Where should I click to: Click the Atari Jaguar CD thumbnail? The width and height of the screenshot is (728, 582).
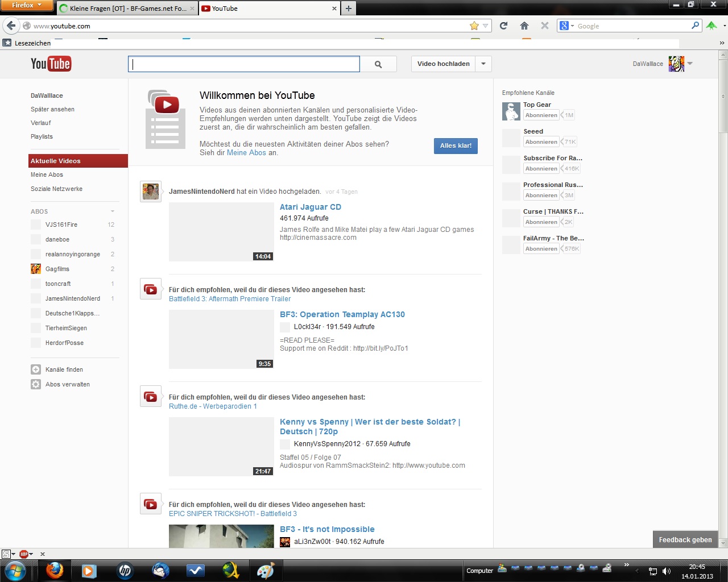[x=221, y=232]
